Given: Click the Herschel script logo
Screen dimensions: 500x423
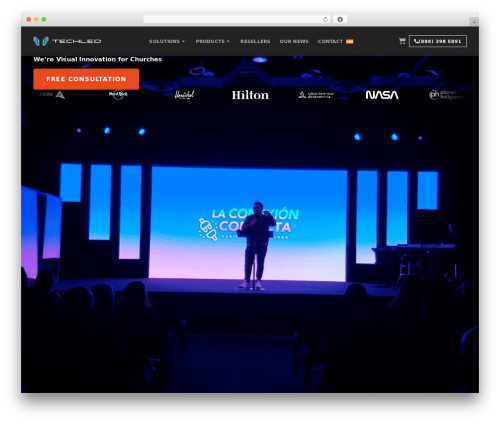Looking at the screenshot, I should tap(184, 95).
